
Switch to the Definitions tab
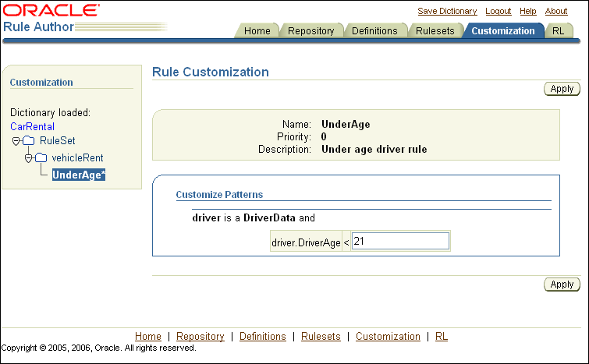(374, 30)
